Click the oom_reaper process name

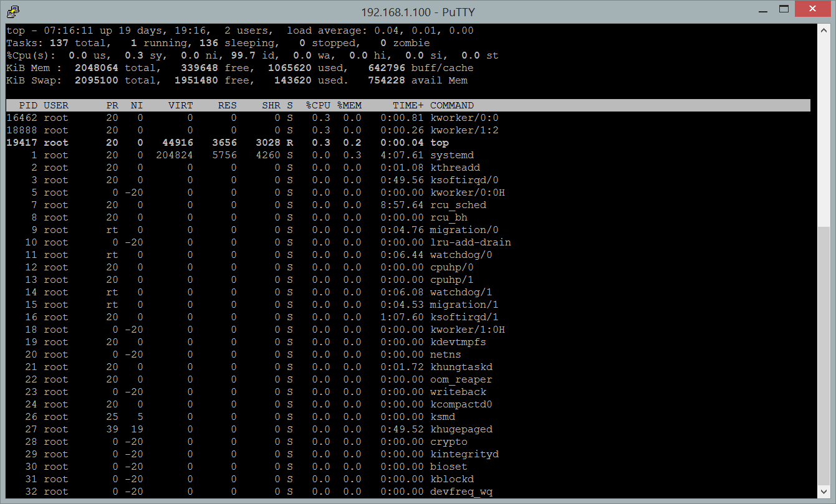[x=461, y=379]
